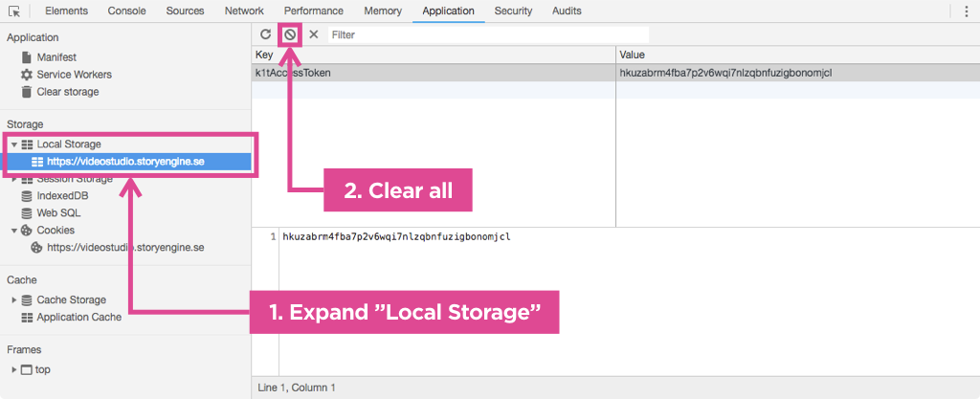This screenshot has width=980, height=399.
Task: Switch to the Network tab
Action: tap(244, 11)
